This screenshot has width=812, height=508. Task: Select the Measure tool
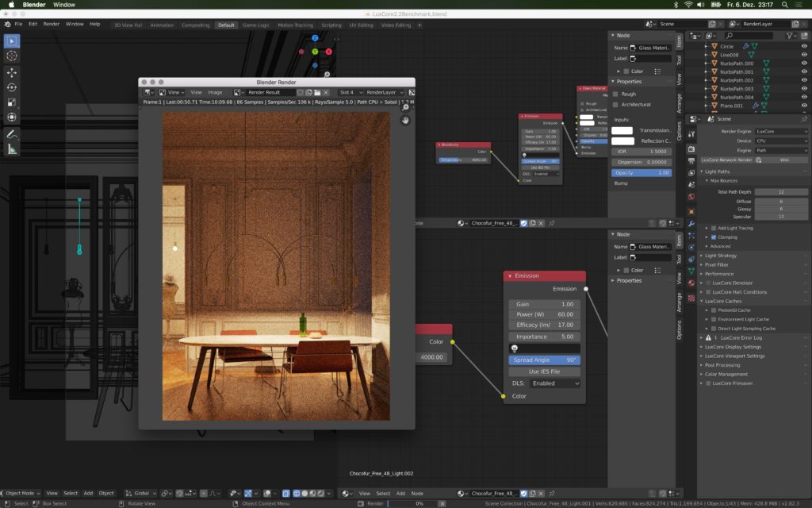pos(11,150)
